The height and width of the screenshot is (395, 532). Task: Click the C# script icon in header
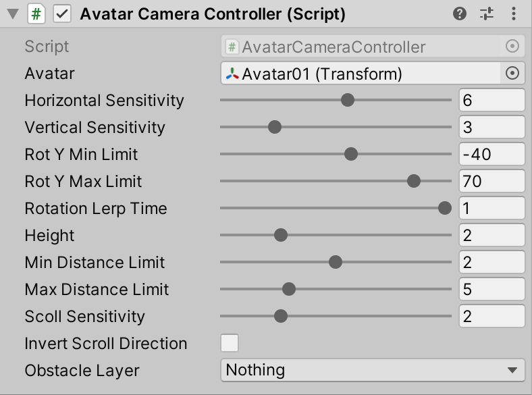click(36, 14)
